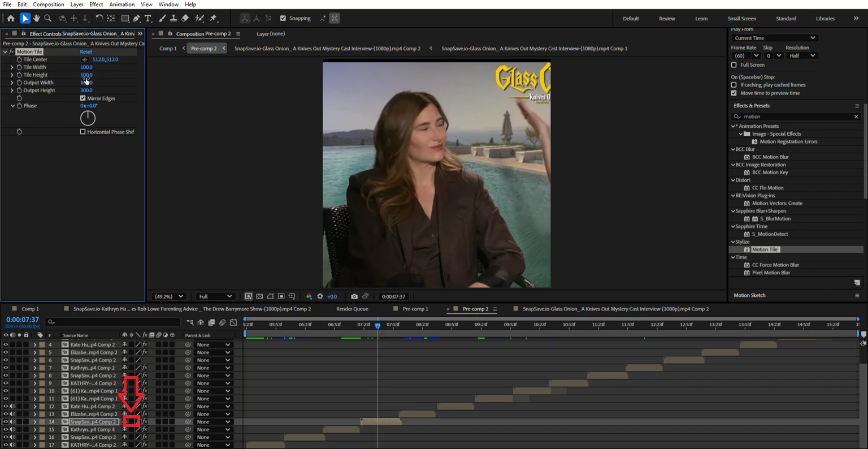Image resolution: width=868 pixels, height=449 pixels.
Task: Select Motion Tile in Effects & Presets
Action: click(765, 249)
